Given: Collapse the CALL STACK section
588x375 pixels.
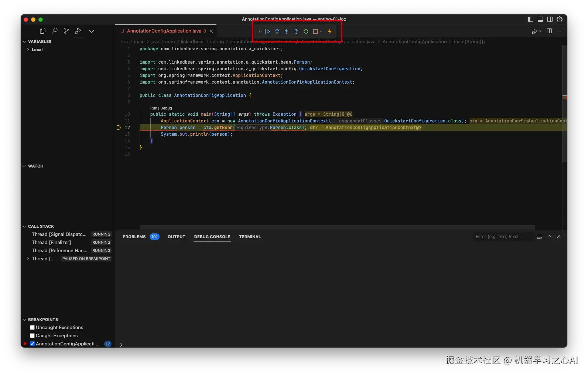Looking at the screenshot, I should click(x=25, y=226).
